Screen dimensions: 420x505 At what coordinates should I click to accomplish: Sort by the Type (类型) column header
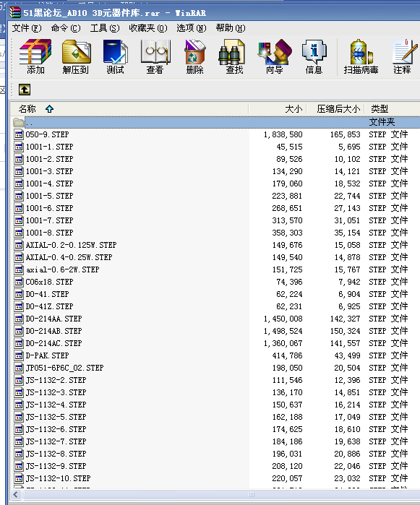pyautogui.click(x=393, y=109)
